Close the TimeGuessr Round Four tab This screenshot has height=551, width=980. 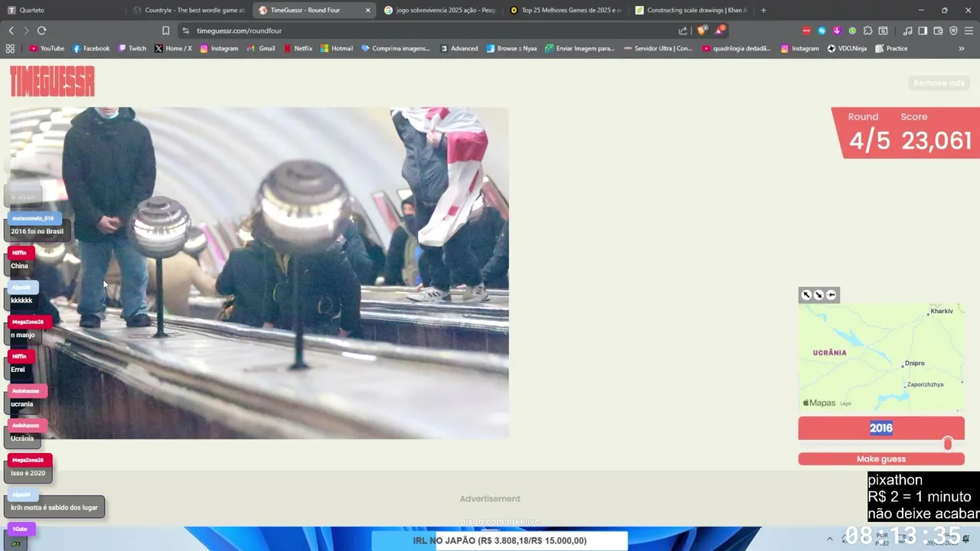point(367,10)
